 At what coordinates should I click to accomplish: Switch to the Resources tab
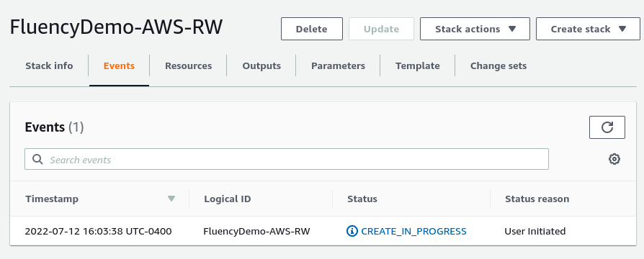point(189,65)
